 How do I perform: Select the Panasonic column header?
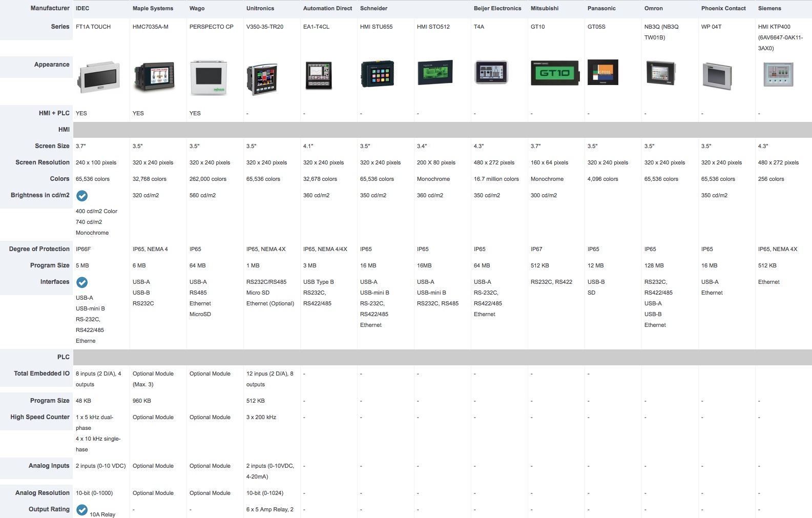(x=601, y=8)
